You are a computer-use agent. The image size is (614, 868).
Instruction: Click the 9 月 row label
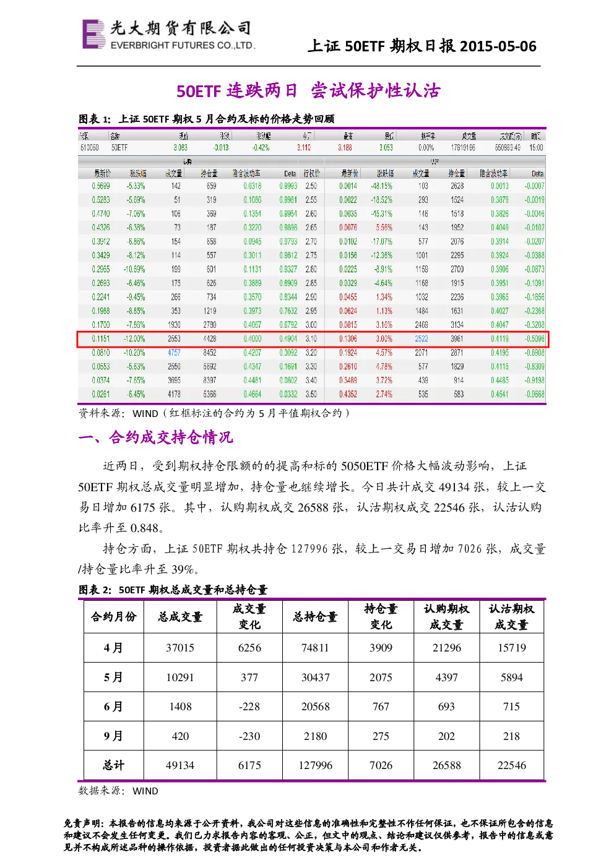[113, 736]
